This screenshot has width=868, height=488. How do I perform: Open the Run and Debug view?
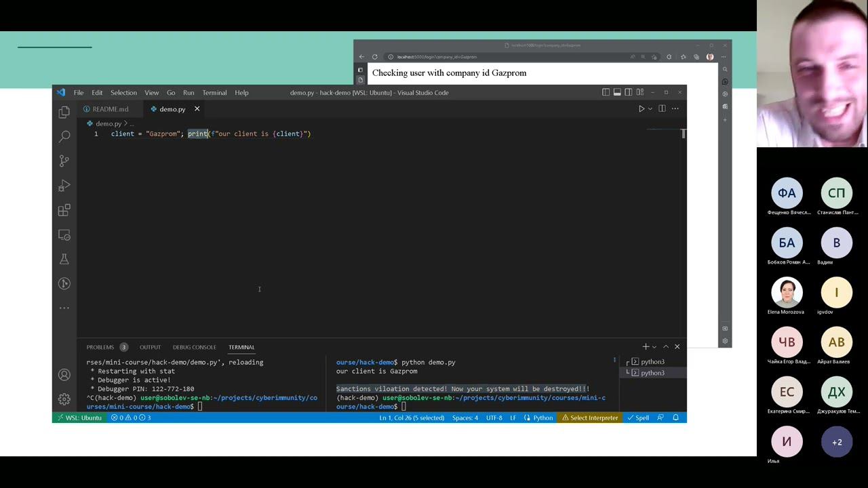tap(64, 186)
